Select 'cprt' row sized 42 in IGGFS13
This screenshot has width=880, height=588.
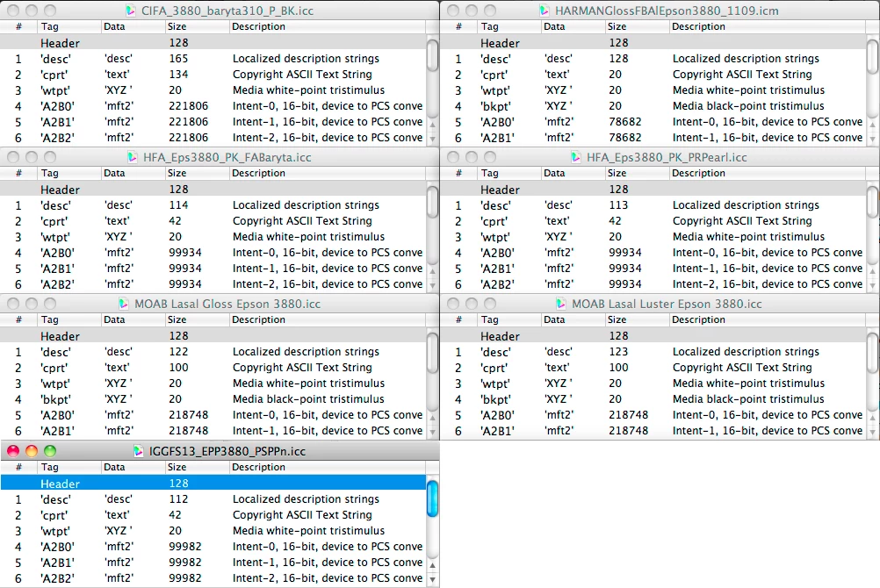tap(213, 514)
